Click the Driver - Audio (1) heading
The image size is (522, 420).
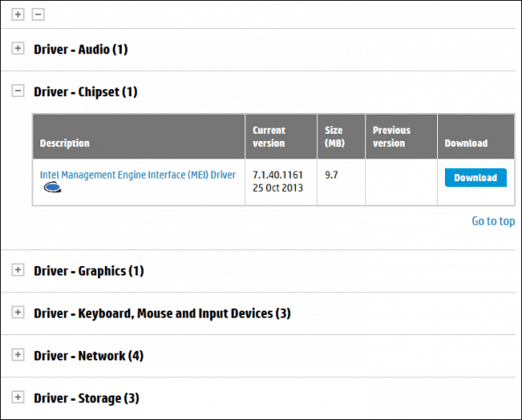81,50
